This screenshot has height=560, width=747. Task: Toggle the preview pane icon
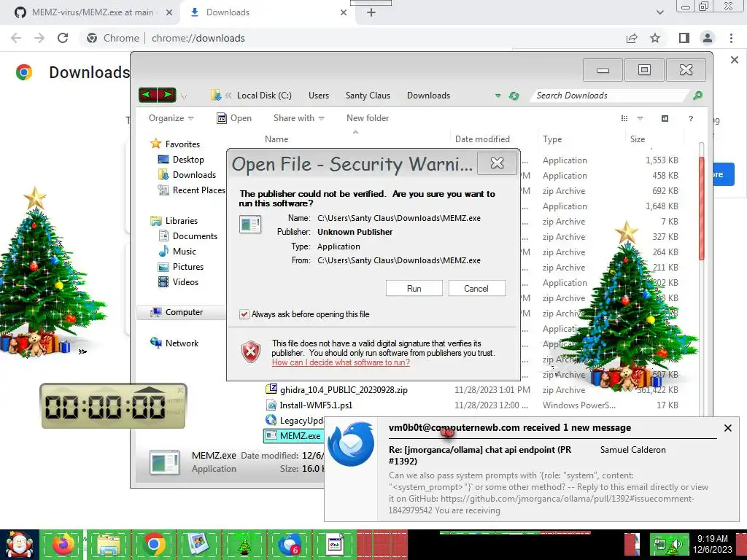pos(665,118)
